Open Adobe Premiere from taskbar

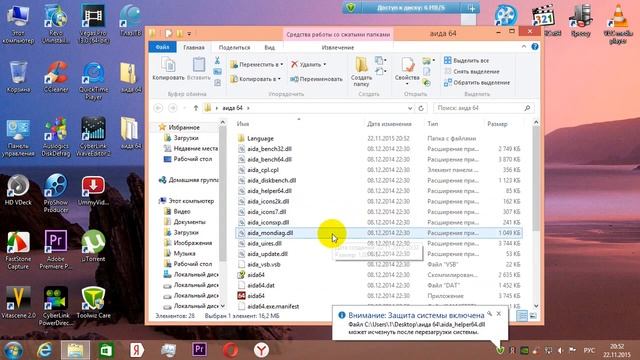tap(199, 350)
